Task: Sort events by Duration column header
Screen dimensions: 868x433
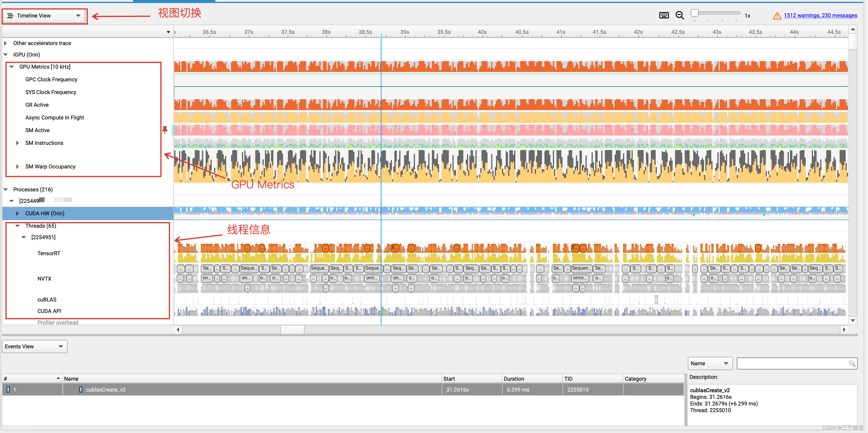Action: point(514,379)
